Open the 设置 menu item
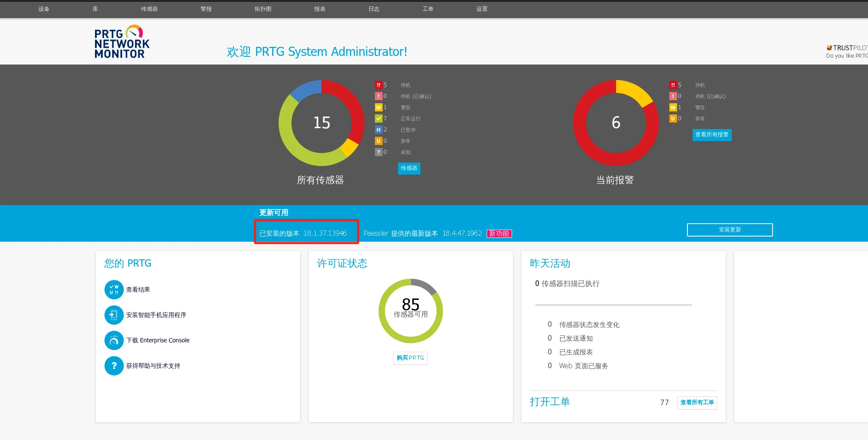The width and height of the screenshot is (868, 440). (482, 9)
